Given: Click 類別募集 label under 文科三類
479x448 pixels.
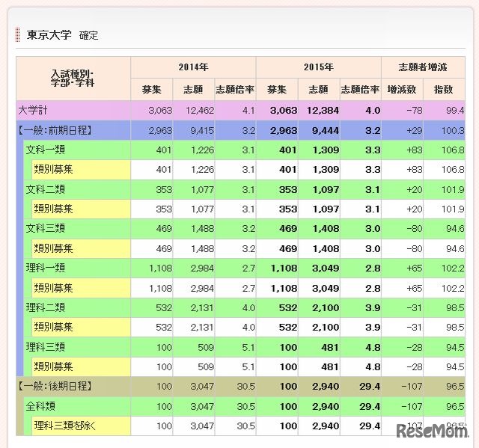Looking at the screenshot, I should point(53,248).
